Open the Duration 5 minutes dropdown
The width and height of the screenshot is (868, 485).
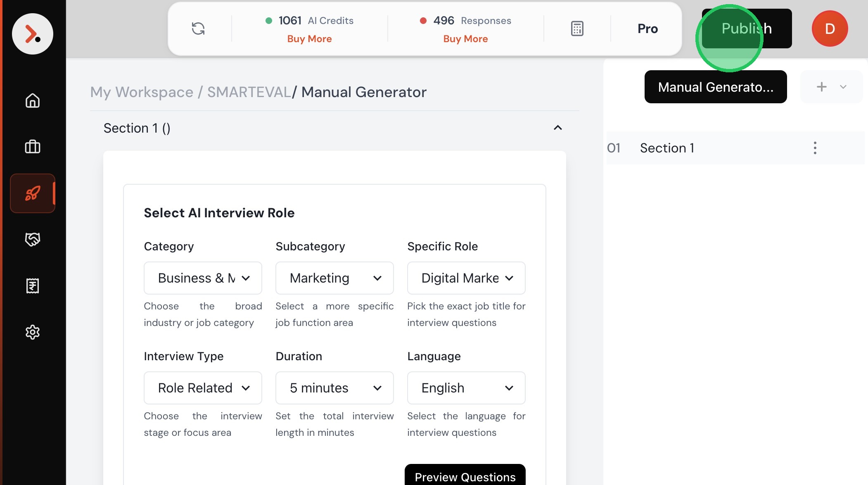pyautogui.click(x=334, y=388)
